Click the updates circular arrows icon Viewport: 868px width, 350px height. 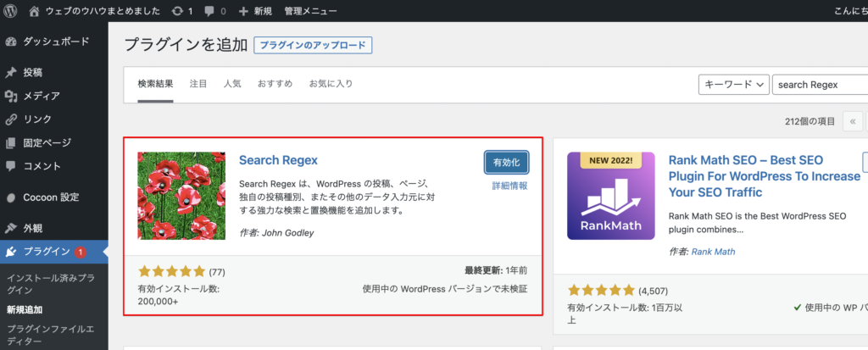[179, 10]
